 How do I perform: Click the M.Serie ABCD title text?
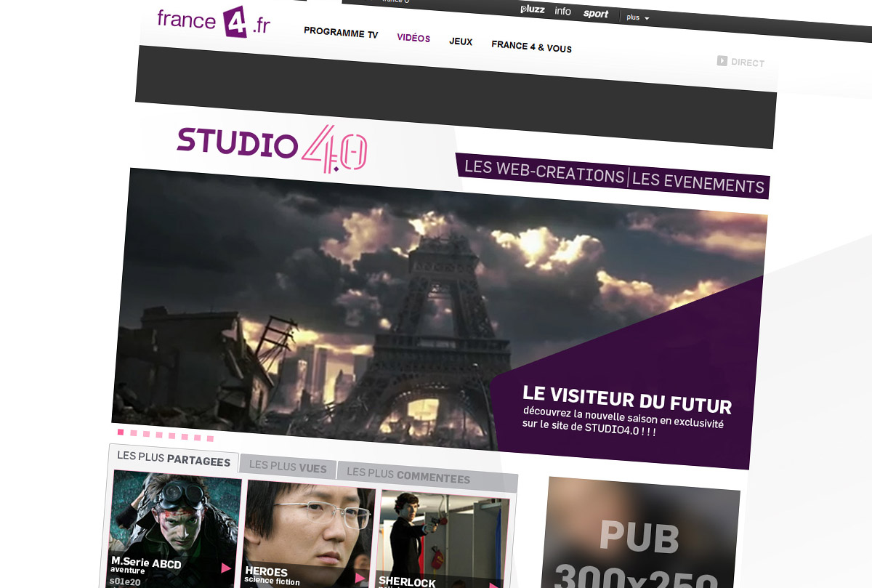(146, 563)
